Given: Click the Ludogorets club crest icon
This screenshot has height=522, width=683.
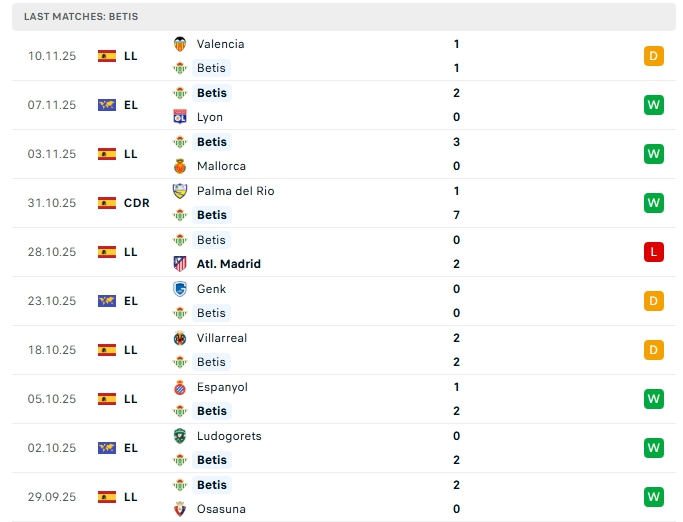Looking at the screenshot, I should [x=180, y=436].
